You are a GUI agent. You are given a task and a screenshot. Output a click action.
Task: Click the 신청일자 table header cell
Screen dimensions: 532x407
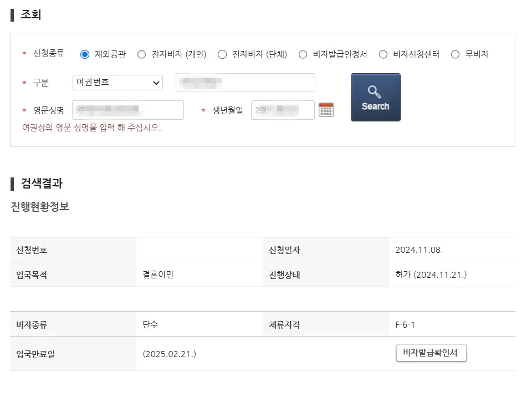(x=326, y=250)
